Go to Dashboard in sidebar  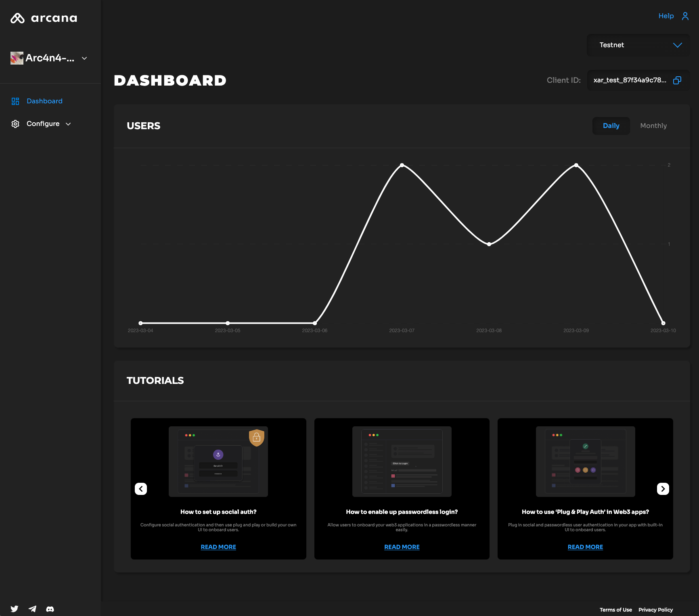(44, 101)
